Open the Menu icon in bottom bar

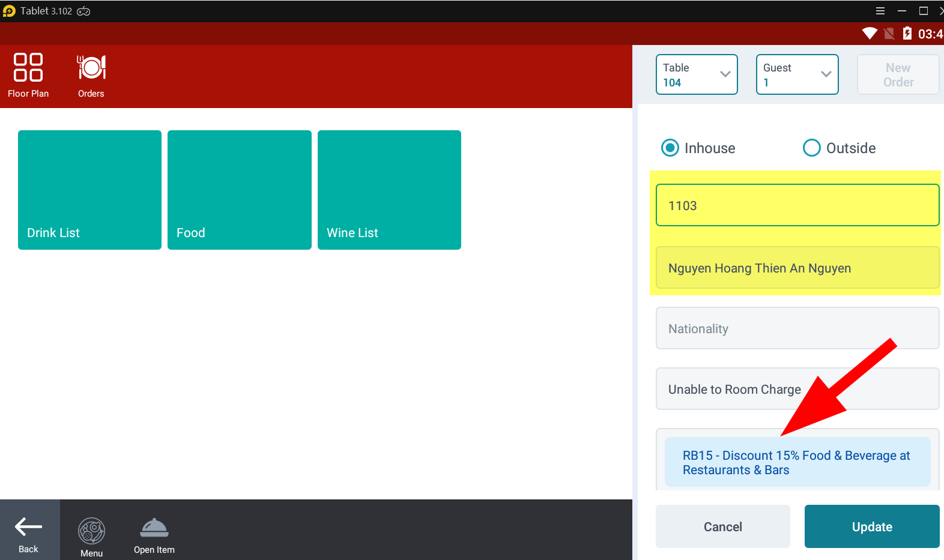(x=91, y=537)
